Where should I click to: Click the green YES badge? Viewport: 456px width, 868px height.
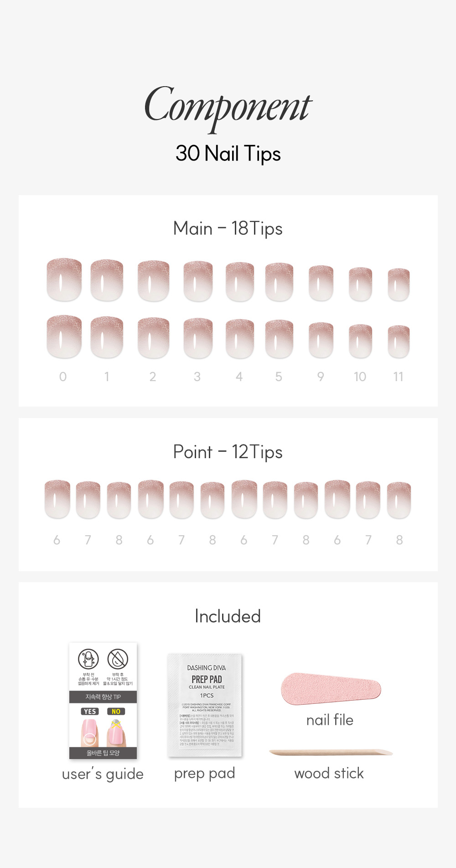(90, 711)
